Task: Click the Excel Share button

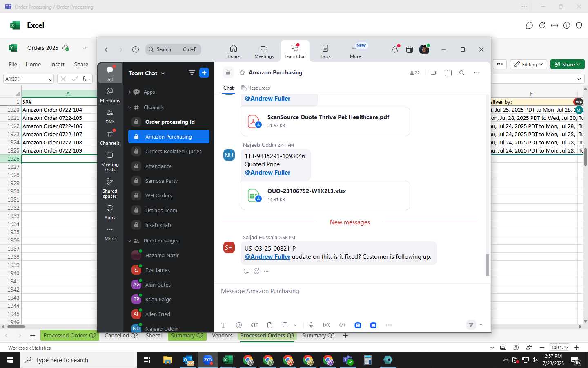Action: pos(568,64)
